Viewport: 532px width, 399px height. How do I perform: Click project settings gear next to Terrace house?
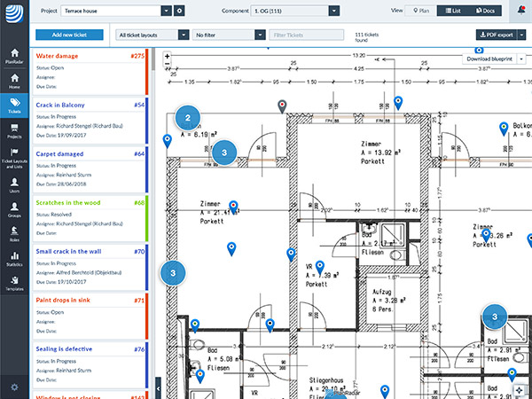[x=179, y=11]
